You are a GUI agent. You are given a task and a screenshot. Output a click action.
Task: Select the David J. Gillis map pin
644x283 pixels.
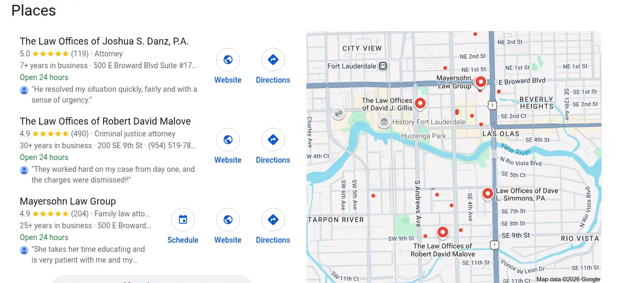point(420,103)
